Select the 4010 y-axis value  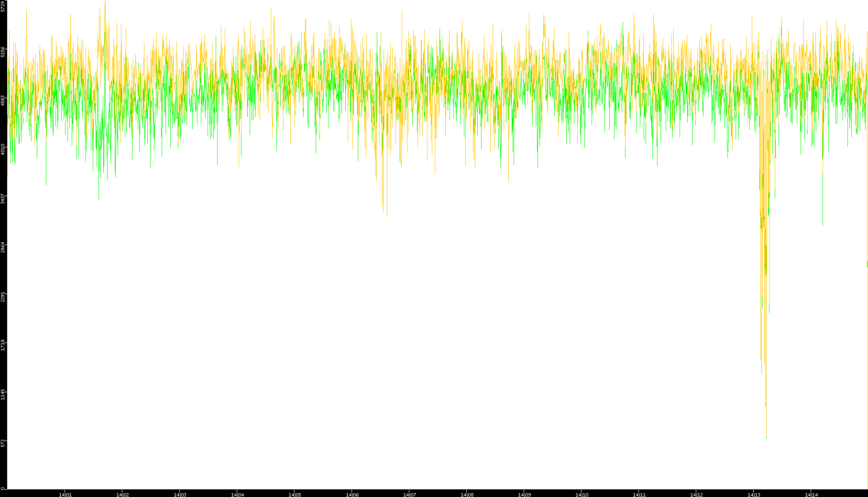tap(3, 149)
